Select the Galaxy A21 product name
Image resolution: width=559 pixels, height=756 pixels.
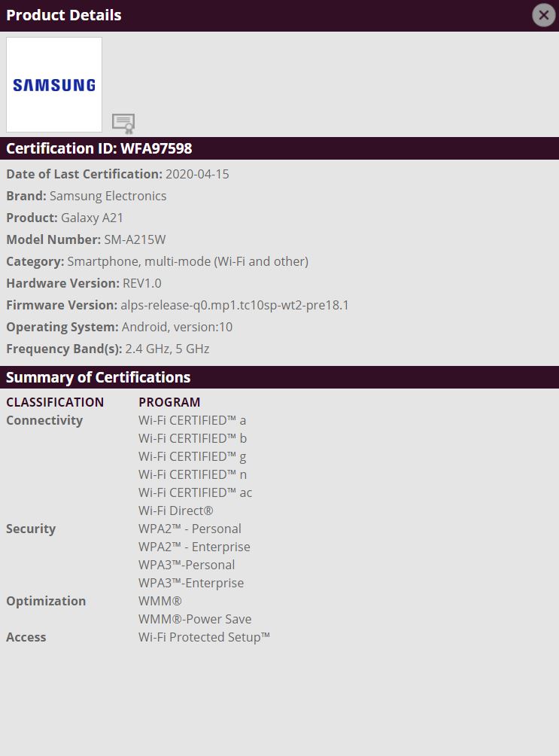tap(93, 218)
